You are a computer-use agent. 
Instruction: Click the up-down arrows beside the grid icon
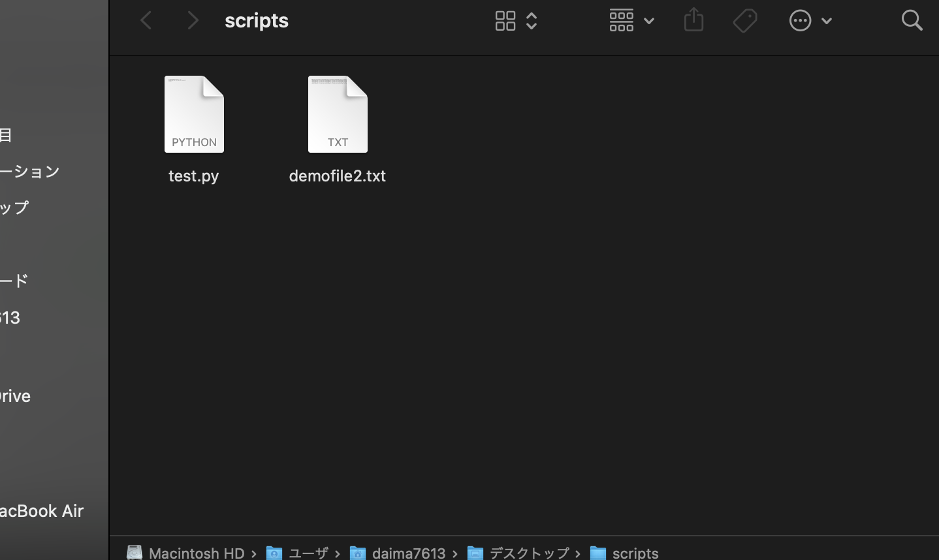pyautogui.click(x=532, y=20)
